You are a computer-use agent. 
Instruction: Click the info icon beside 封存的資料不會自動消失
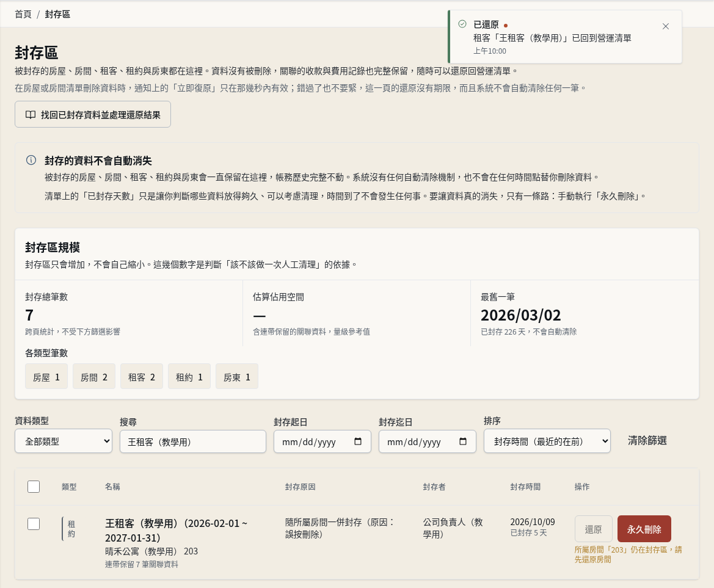pyautogui.click(x=31, y=160)
